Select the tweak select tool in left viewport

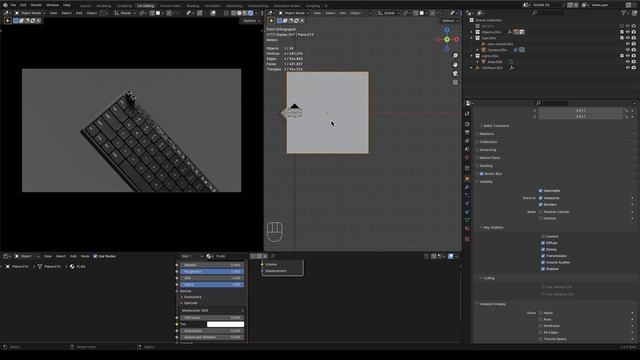point(8,20)
